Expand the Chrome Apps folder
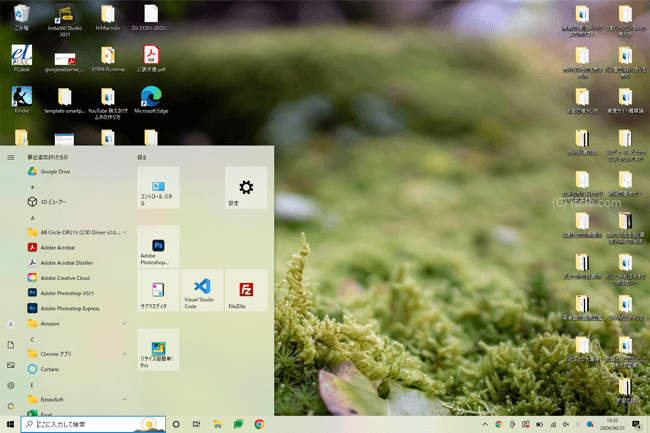Screen dimensions: 650x433 pyautogui.click(x=78, y=354)
